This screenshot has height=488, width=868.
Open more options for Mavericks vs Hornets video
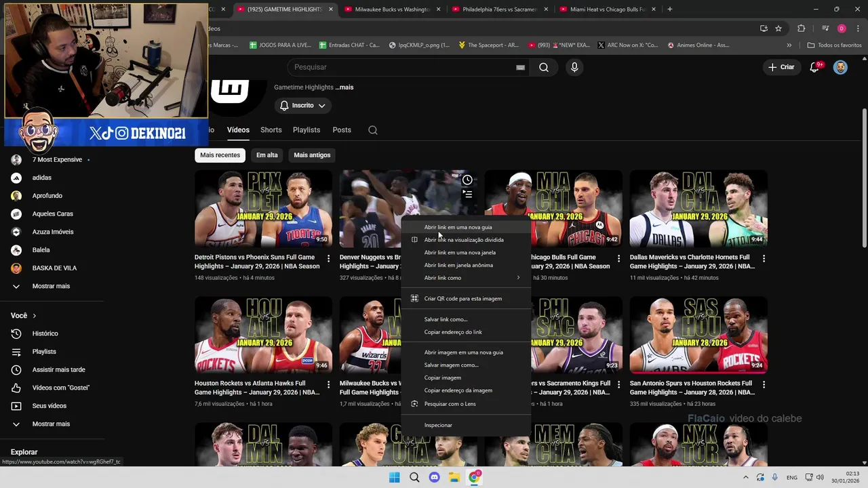coord(764,259)
